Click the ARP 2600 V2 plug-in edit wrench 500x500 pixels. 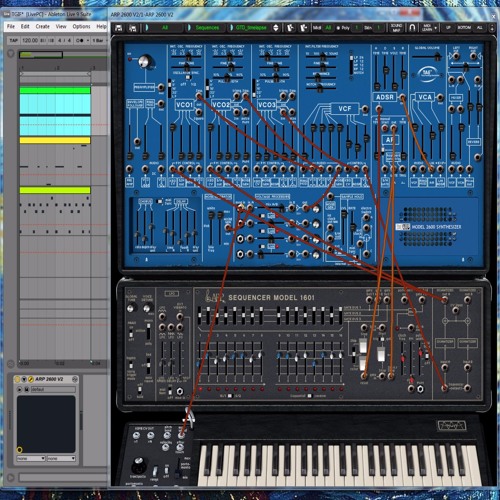coord(31,379)
